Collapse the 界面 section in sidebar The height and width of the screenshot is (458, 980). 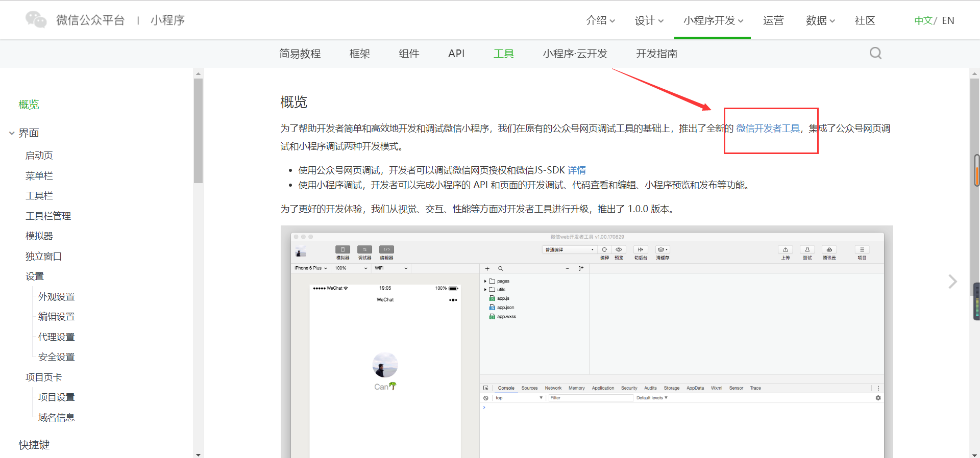[12, 133]
